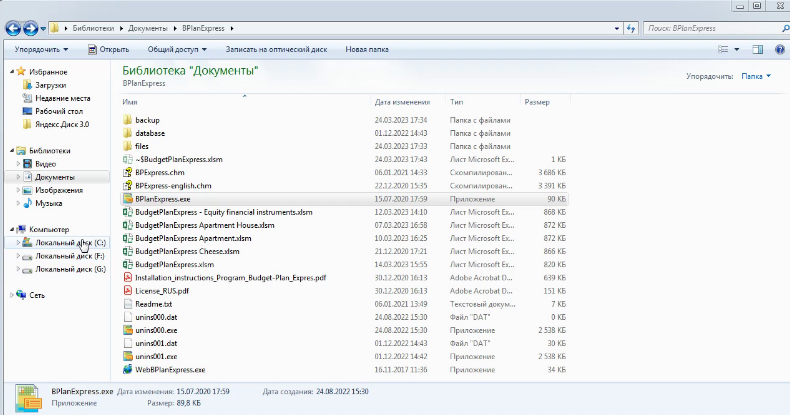
Task: Click Документы in address breadcrumb
Action: (x=147, y=28)
